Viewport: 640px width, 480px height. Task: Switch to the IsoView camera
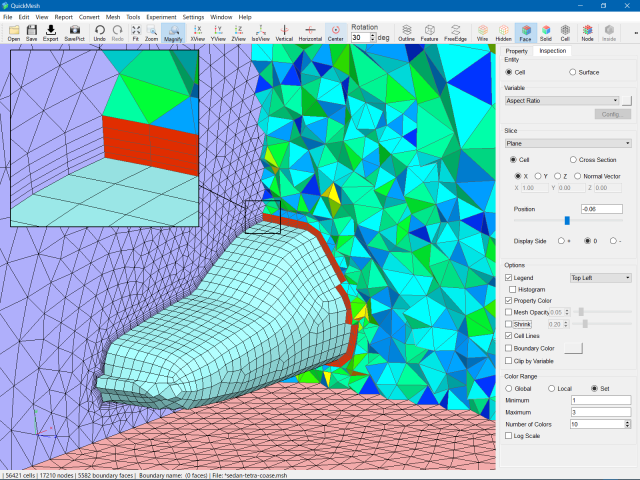(x=260, y=32)
